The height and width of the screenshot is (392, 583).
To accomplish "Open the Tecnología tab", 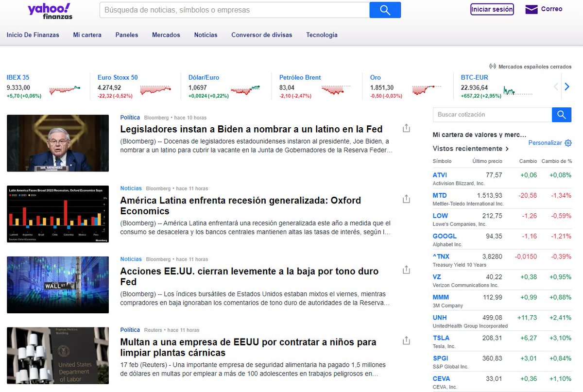I will pos(322,35).
